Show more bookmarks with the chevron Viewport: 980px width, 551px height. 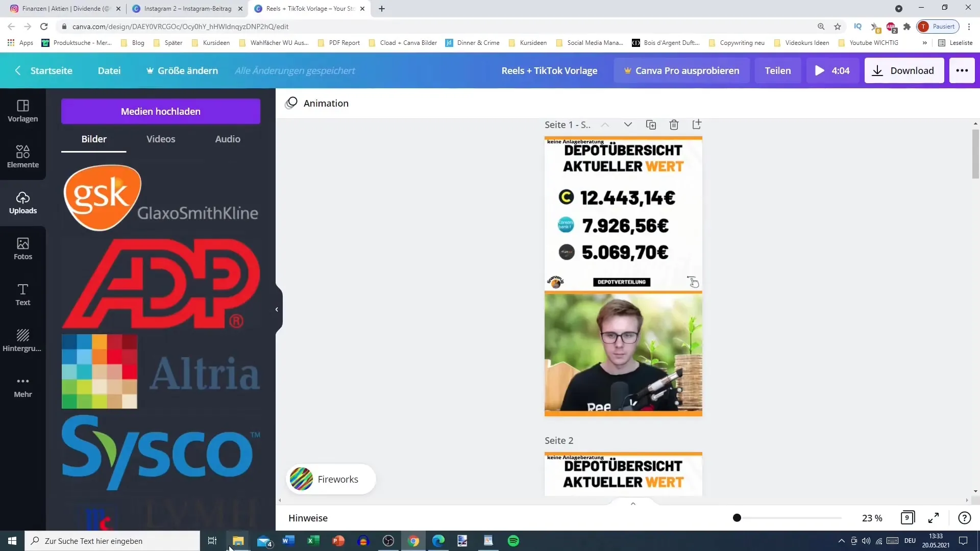924,43
